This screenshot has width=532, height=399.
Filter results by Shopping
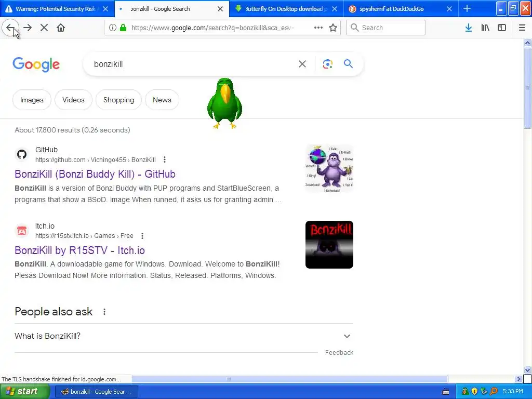tap(119, 100)
